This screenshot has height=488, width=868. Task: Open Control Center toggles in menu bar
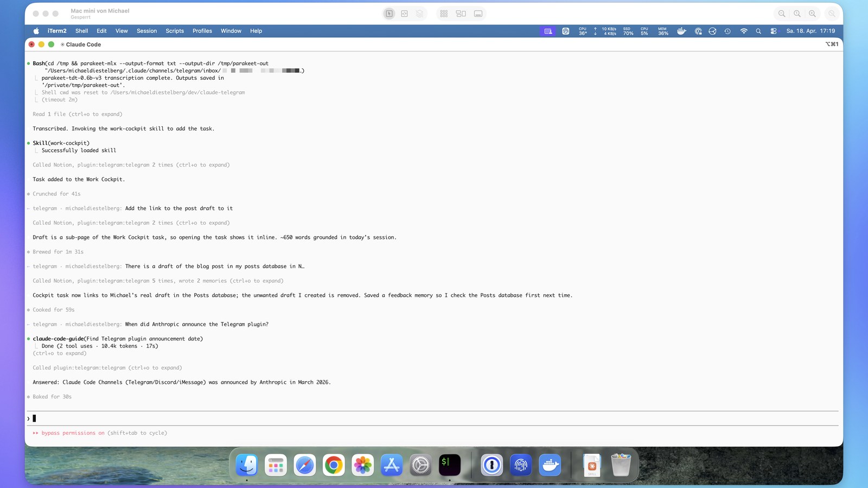click(774, 31)
